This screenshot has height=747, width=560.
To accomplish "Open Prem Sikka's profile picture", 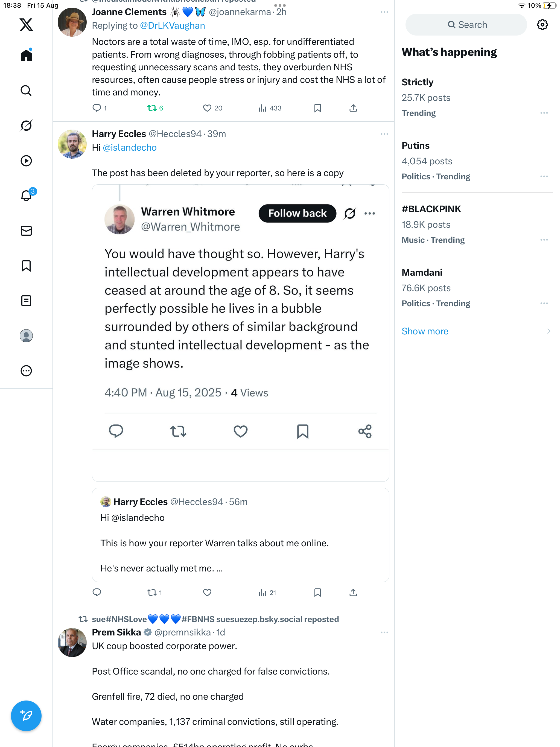I will tap(72, 642).
